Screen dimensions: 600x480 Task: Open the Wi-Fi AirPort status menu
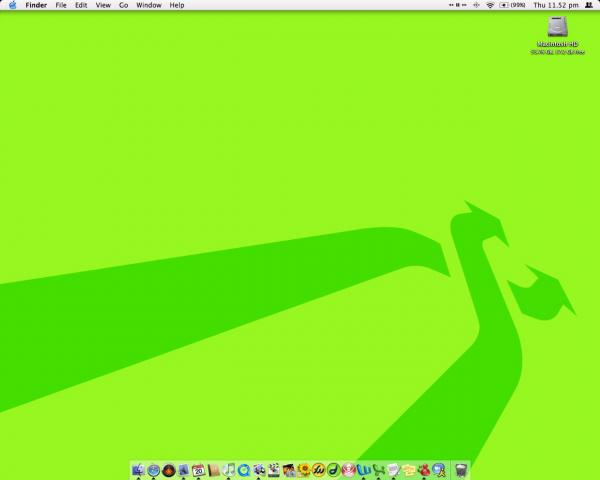click(x=490, y=5)
